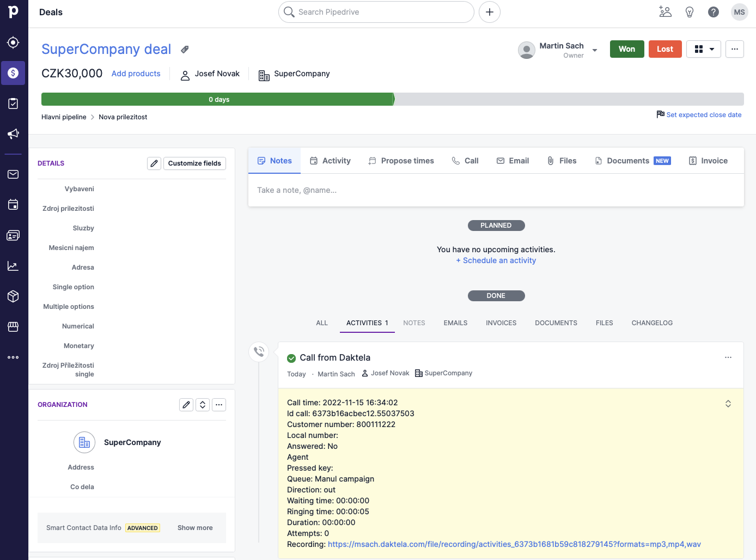
Task: Open the Marketplace storefront icon
Action: [x=13, y=326]
